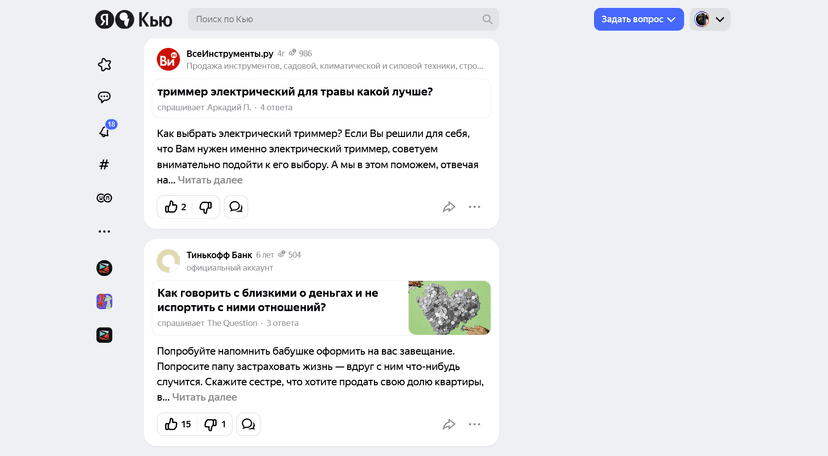Open the hashtag topics sidebar icon
The image size is (828, 456).
click(104, 165)
